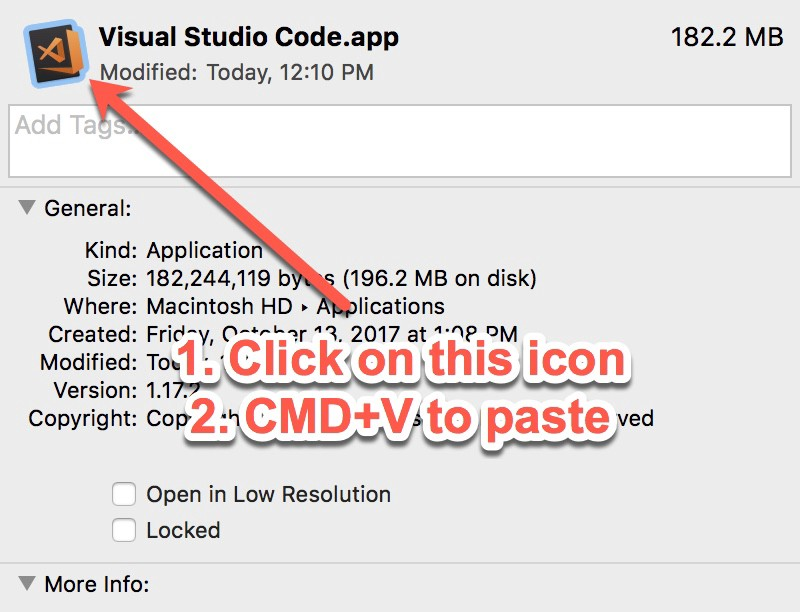The width and height of the screenshot is (800, 612).
Task: Enable the Open in Low Resolution checkbox
Action: click(x=124, y=494)
